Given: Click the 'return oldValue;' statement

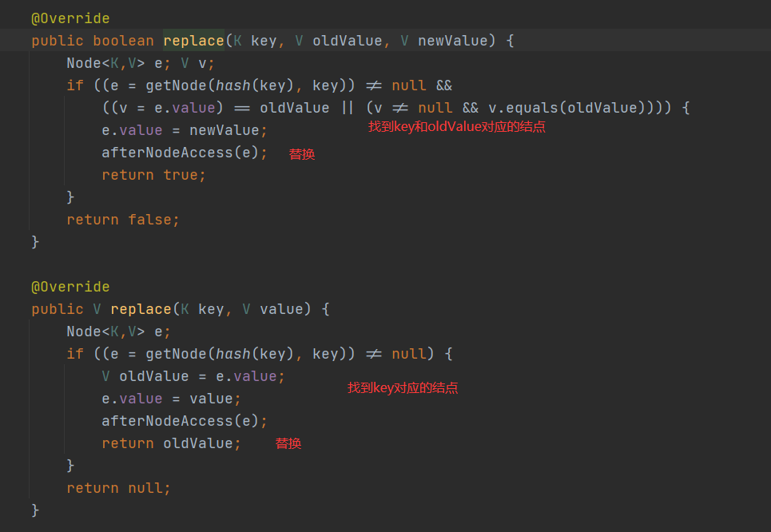Looking at the screenshot, I should click(171, 443).
